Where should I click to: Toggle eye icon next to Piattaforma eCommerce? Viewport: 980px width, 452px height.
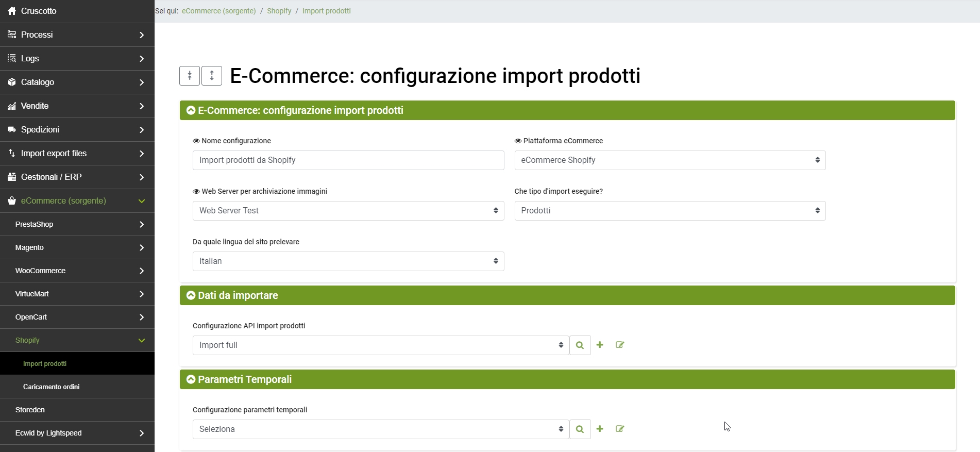click(x=518, y=141)
